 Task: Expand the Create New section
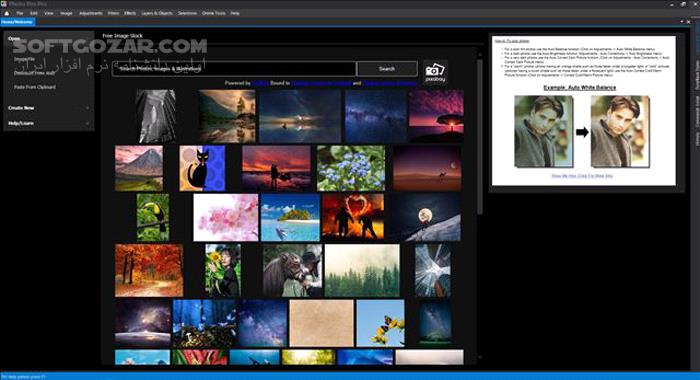point(49,108)
